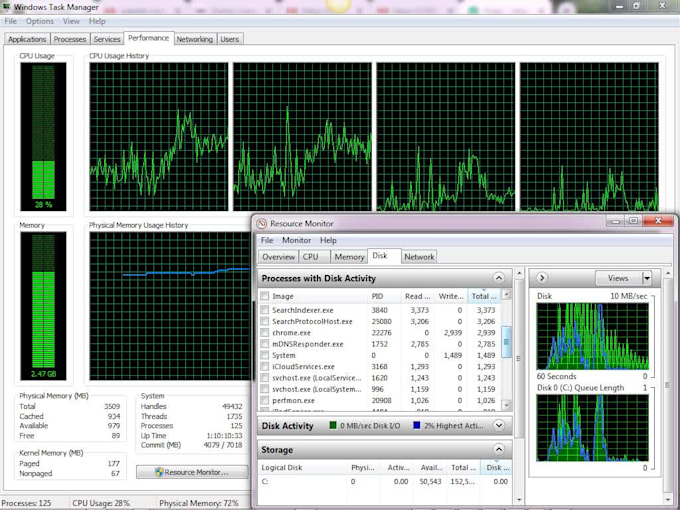
Task: Expand the Disk Activity section
Action: click(498, 426)
